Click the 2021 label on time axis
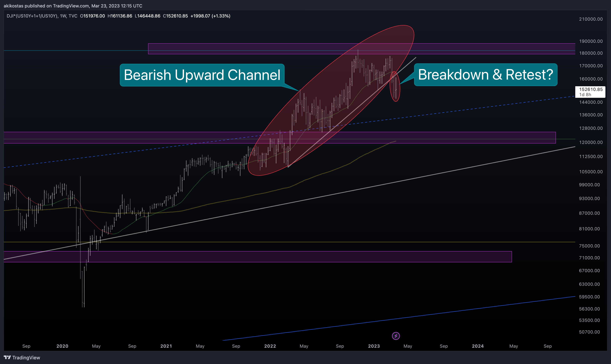This screenshot has width=611, height=364. [x=166, y=346]
